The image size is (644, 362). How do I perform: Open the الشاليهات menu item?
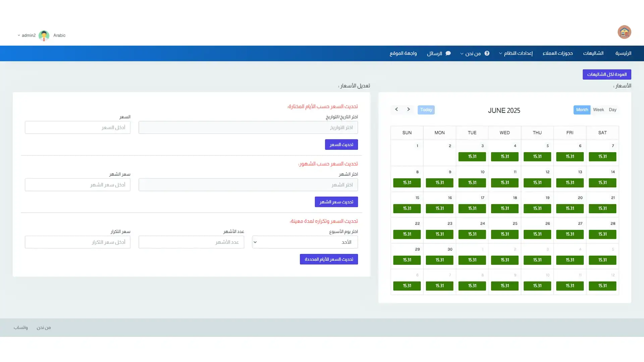(x=593, y=53)
